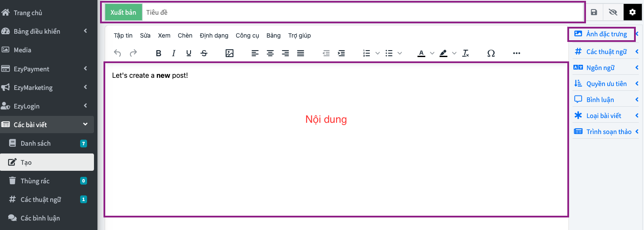Open the Xem menu

pyautogui.click(x=164, y=35)
